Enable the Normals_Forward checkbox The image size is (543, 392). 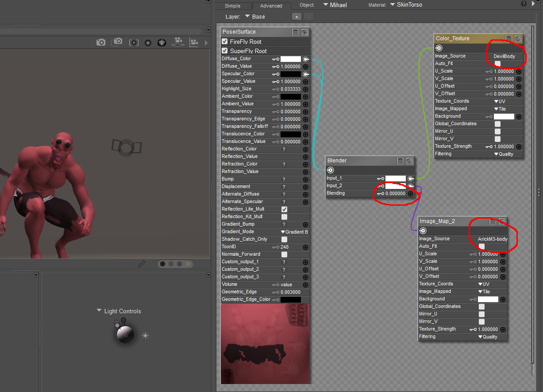tap(284, 254)
